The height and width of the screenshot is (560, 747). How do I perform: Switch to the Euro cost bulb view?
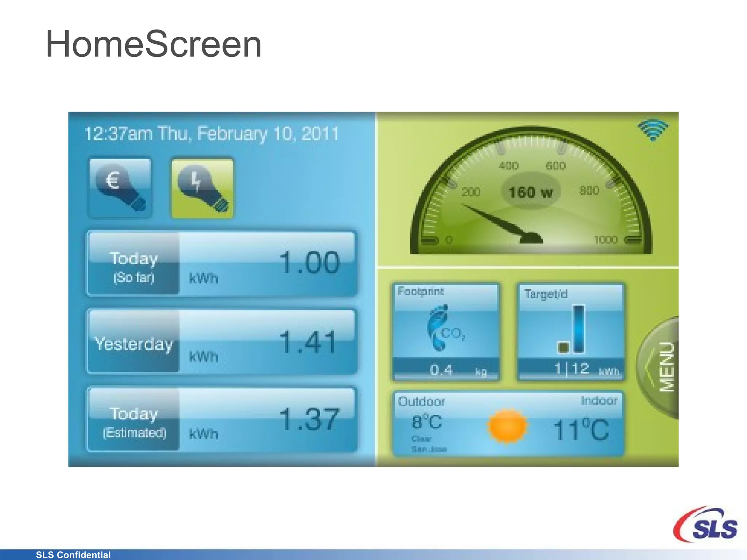pos(120,188)
